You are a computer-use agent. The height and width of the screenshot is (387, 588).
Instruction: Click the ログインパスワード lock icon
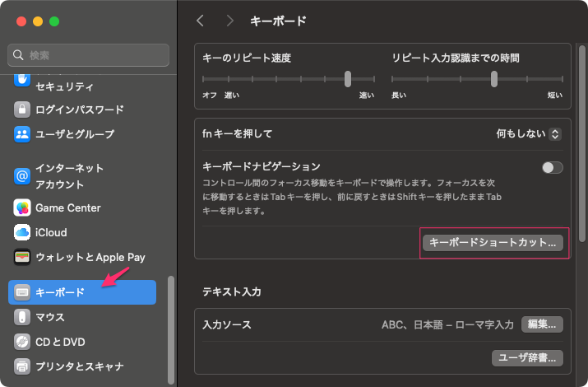point(22,110)
